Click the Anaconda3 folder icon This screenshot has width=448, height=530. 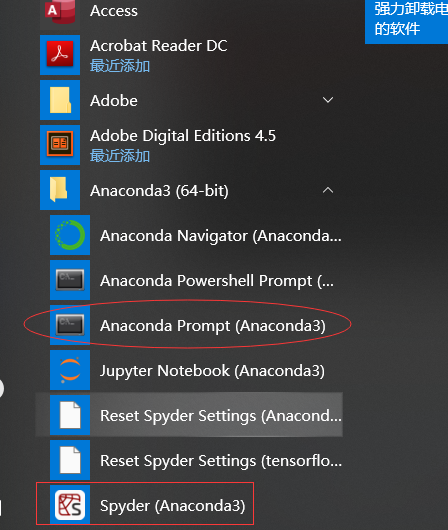coord(60,190)
